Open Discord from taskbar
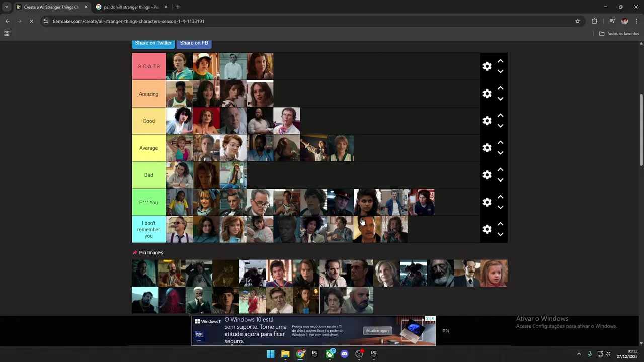Image resolution: width=644 pixels, height=362 pixels. [x=345, y=354]
